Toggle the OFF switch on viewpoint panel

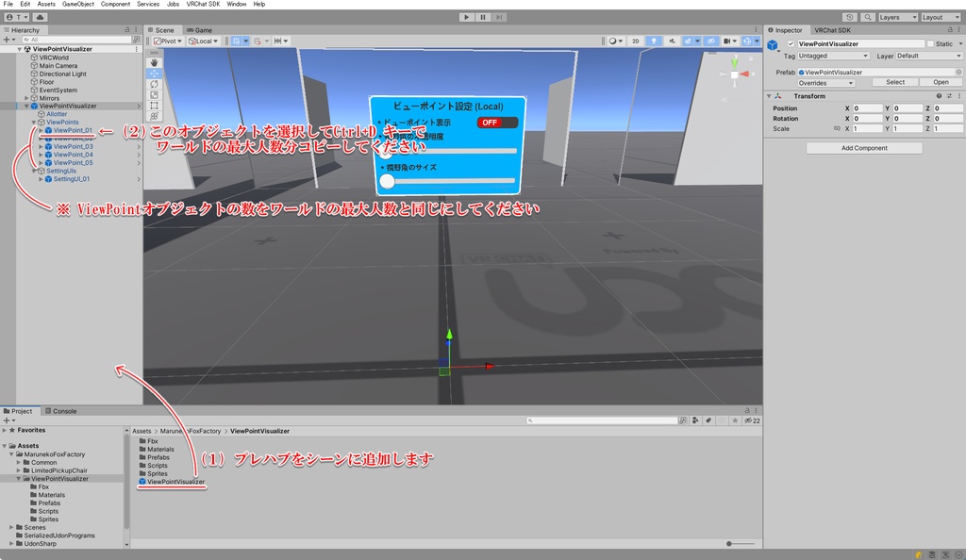coord(497,123)
